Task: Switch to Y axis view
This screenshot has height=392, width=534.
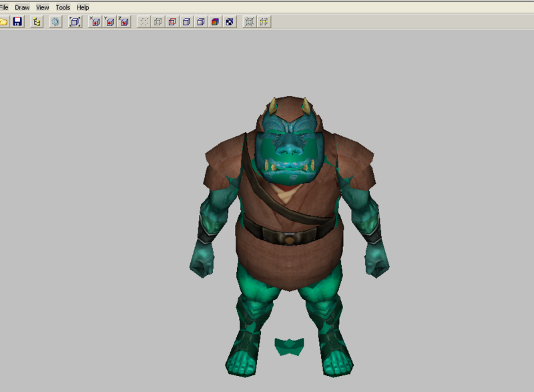Action: pos(109,22)
